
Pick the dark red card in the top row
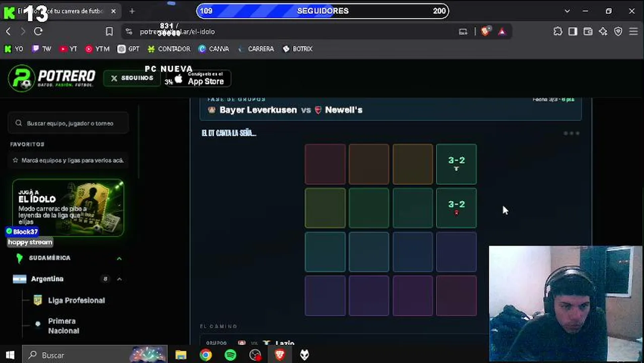click(325, 164)
